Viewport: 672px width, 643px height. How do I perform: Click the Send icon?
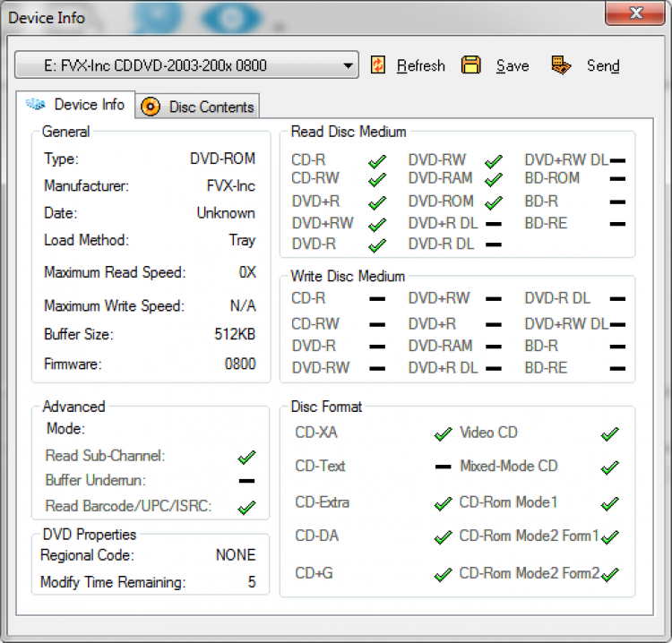tap(561, 65)
